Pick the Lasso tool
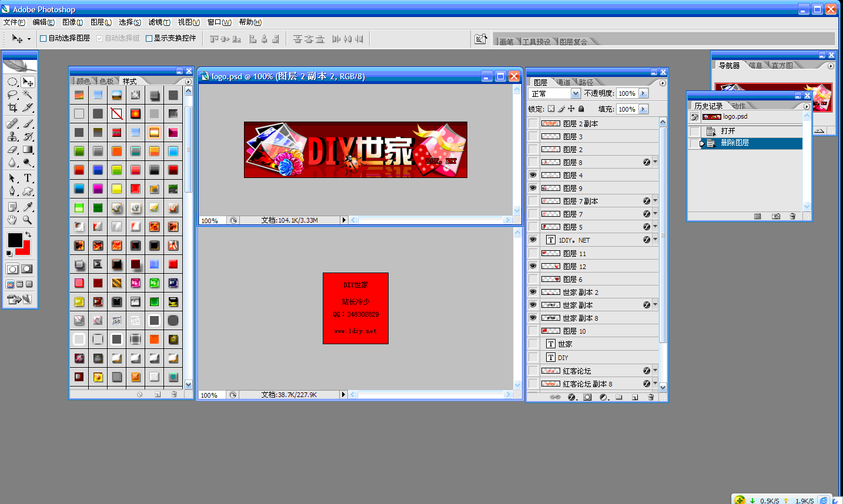This screenshot has height=504, width=843. (12, 95)
